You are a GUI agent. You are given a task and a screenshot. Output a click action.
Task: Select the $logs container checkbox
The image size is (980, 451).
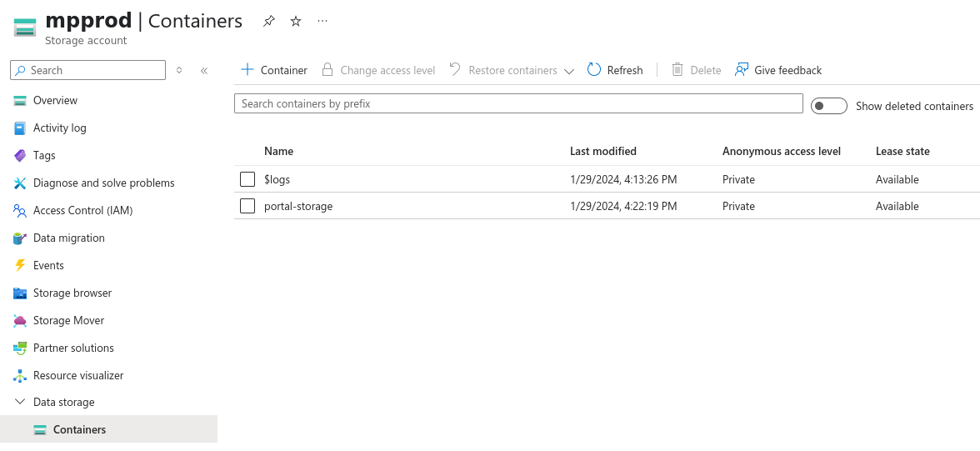pos(247,179)
